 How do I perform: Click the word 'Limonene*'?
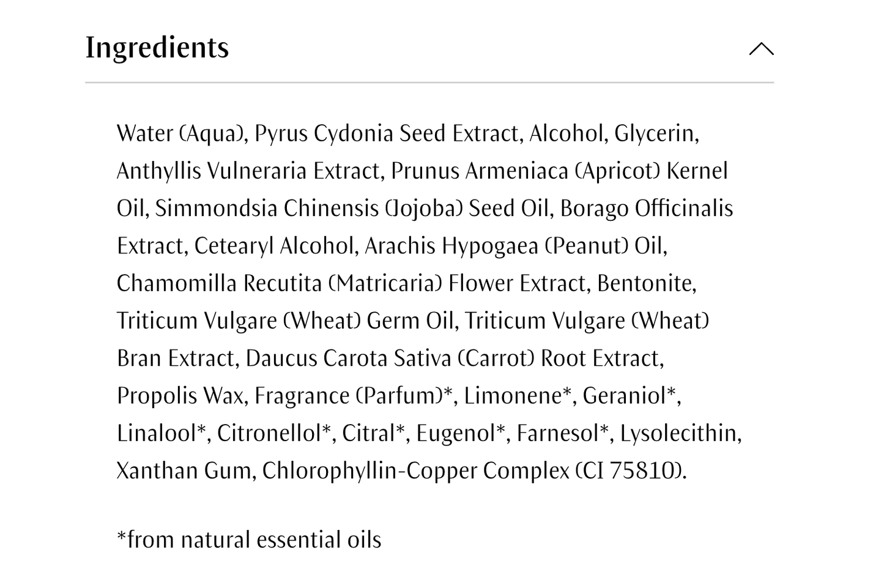pyautogui.click(x=519, y=396)
